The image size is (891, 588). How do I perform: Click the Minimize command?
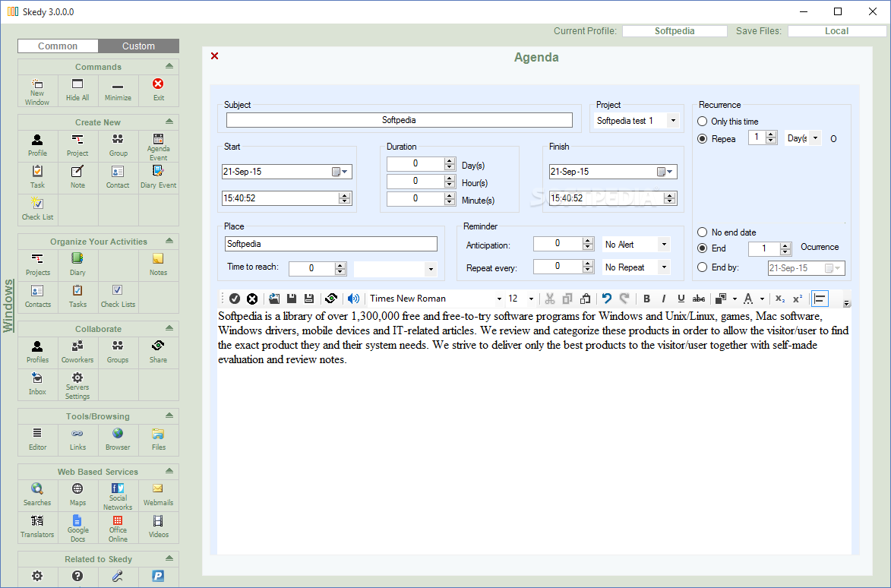[118, 91]
